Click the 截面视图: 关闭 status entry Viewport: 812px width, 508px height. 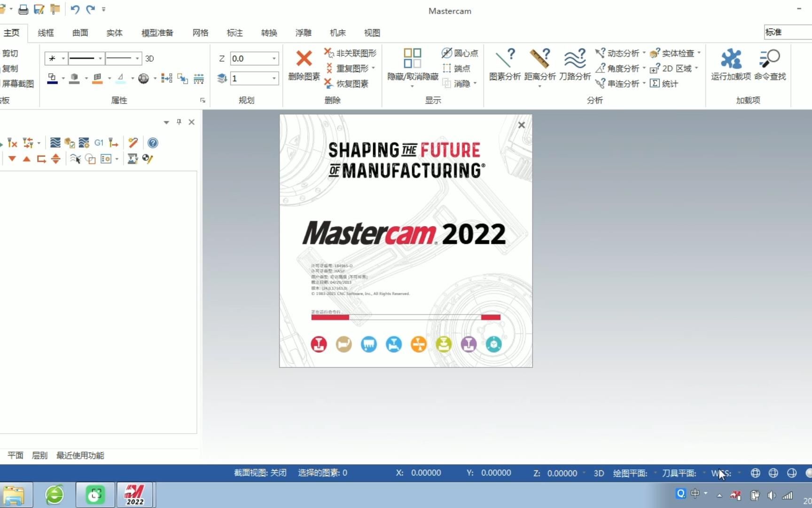point(260,473)
